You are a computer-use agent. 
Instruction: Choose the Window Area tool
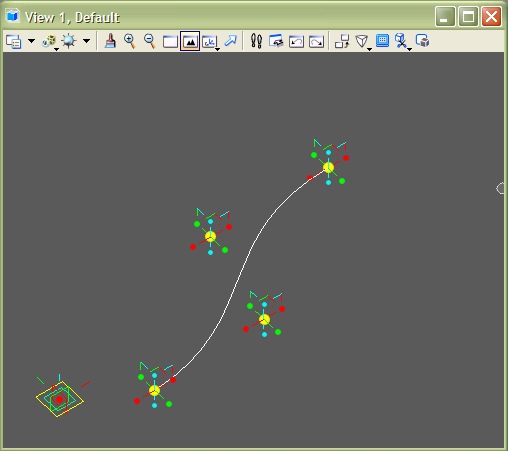(170, 42)
